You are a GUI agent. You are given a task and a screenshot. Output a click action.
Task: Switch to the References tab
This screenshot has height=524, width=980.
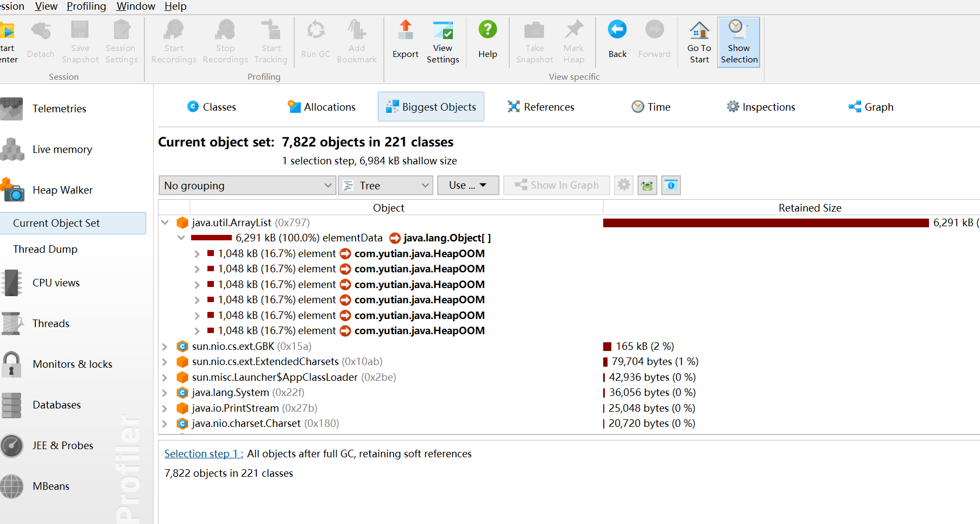pyautogui.click(x=541, y=107)
